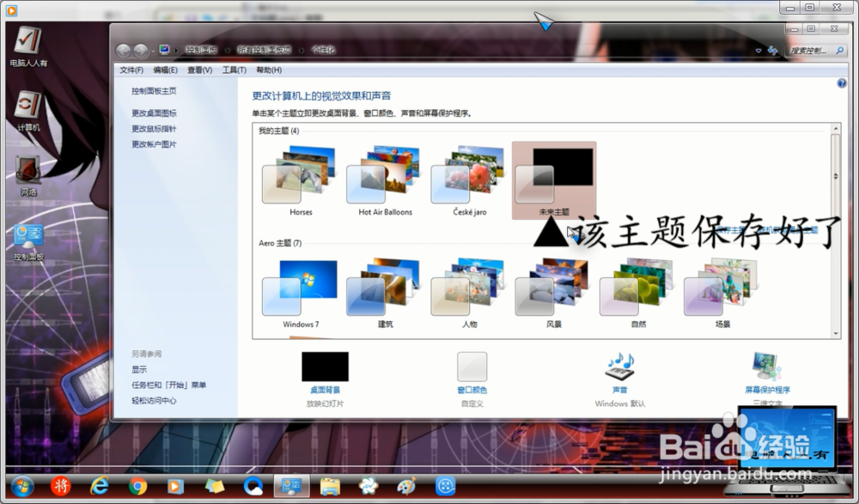Open the 控制面板 desktop icon
Screen dimensions: 859x504
point(28,241)
